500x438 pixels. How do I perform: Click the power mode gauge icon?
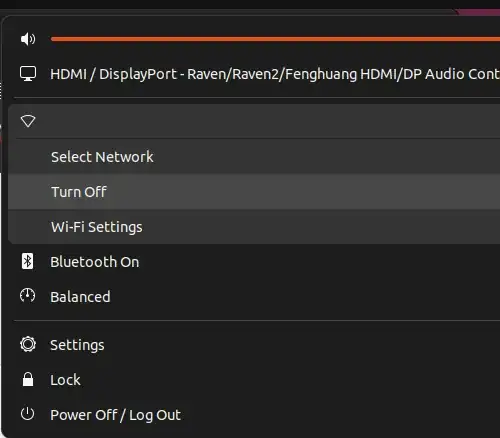[x=27, y=295]
